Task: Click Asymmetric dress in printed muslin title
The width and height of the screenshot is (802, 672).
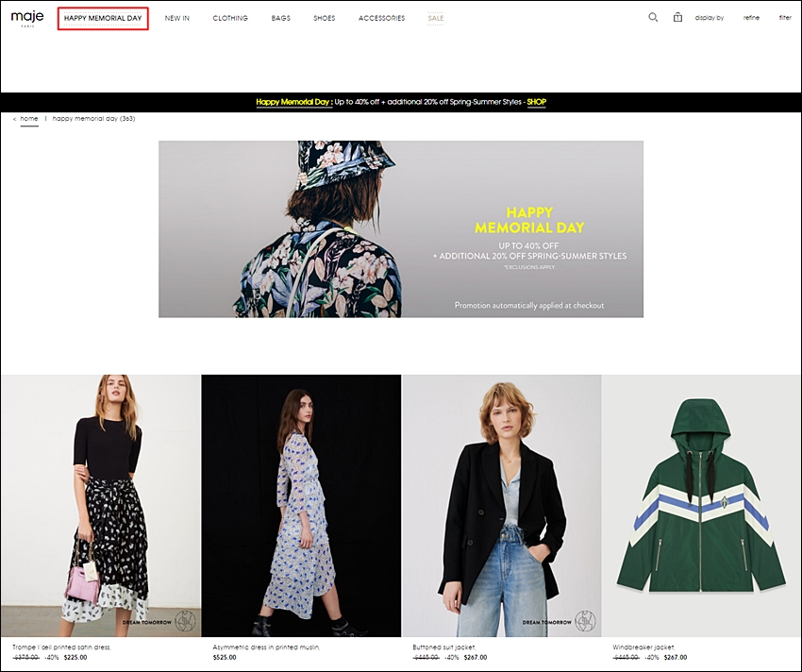Action: click(x=266, y=647)
